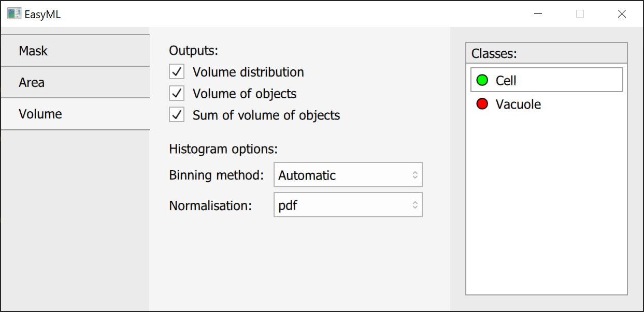The height and width of the screenshot is (312, 644).
Task: Click the Normalisation spinner arrows icon
Action: click(x=415, y=205)
